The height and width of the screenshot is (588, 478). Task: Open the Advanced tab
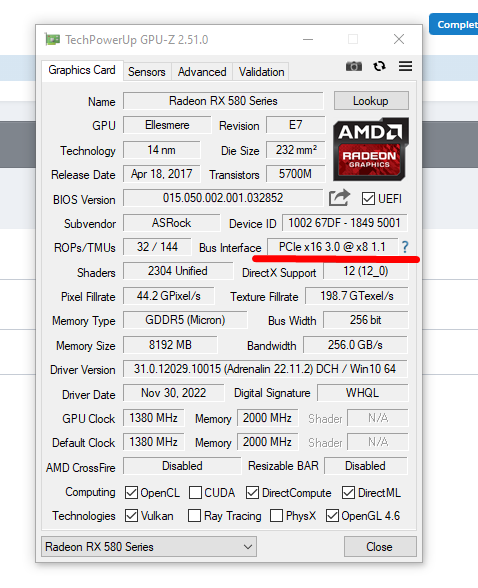click(x=202, y=72)
